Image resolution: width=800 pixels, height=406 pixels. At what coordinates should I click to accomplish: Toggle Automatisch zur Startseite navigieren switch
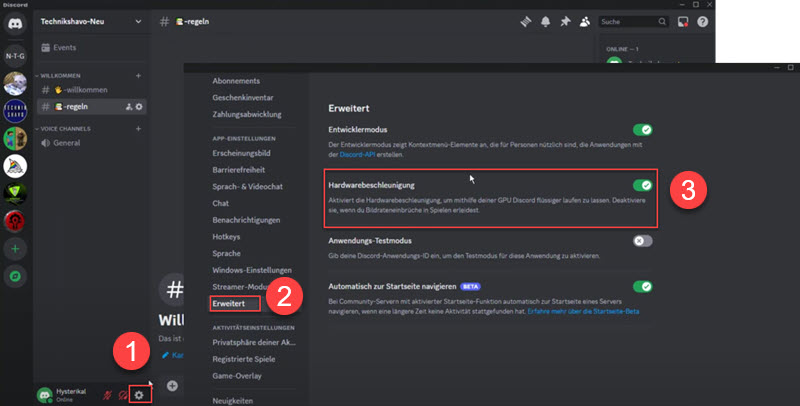642,286
